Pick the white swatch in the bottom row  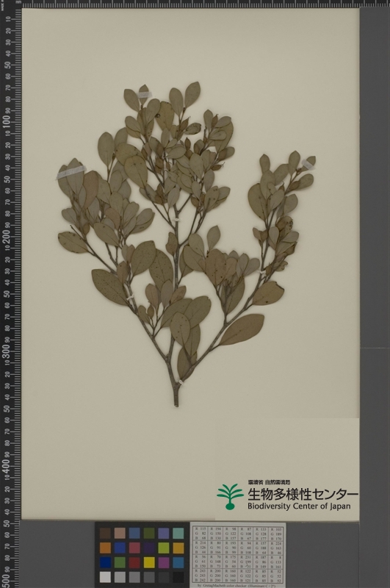pyautogui.click(x=105, y=577)
